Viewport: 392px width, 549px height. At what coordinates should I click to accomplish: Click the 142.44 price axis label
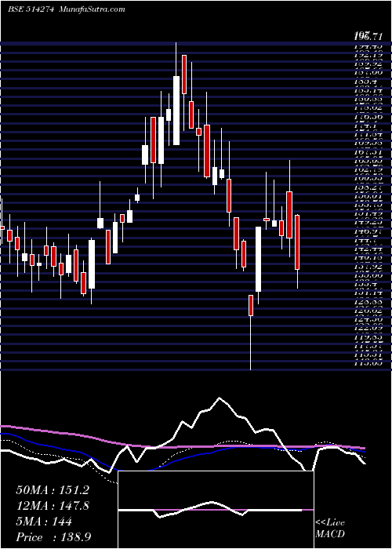pos(368,249)
